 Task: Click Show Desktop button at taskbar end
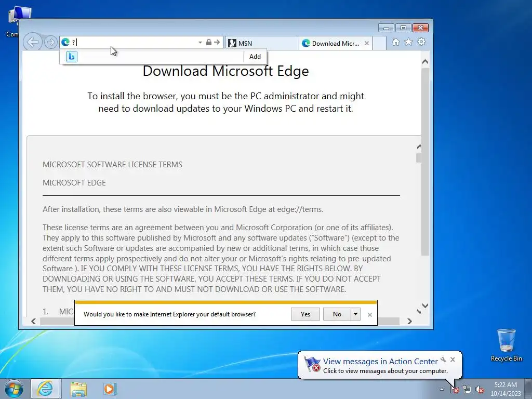(x=528, y=389)
